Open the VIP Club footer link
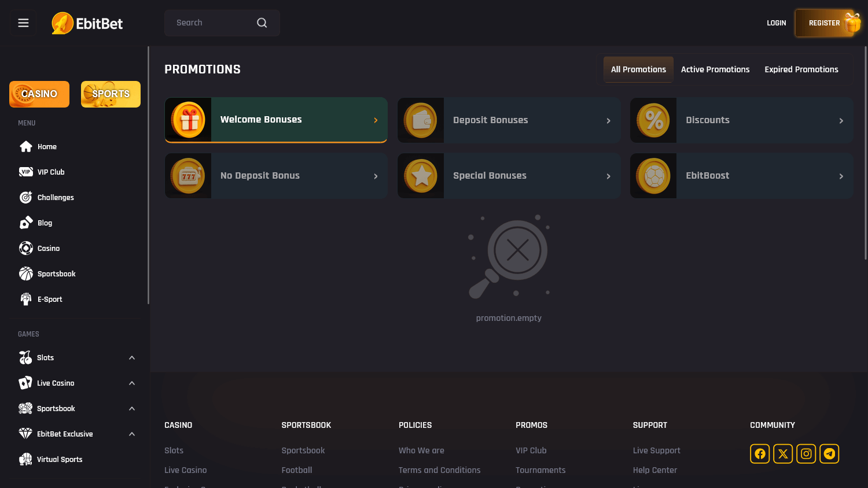 click(531, 450)
